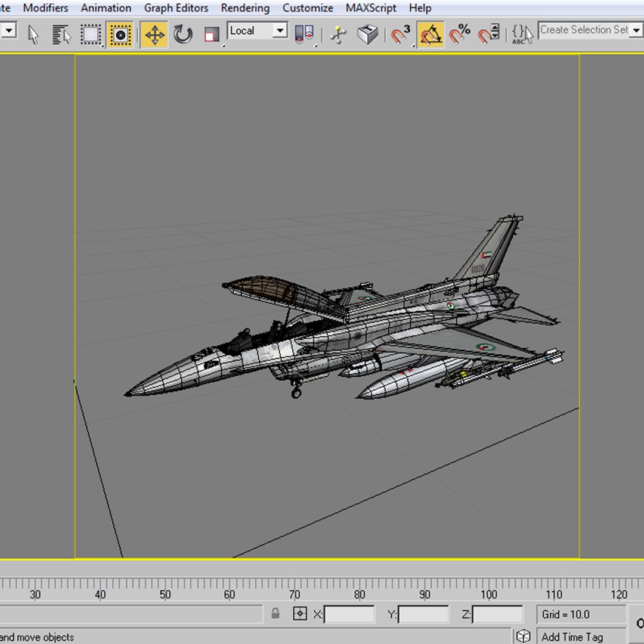The image size is (644, 644).
Task: Select the front landing gear wheel
Action: click(296, 394)
